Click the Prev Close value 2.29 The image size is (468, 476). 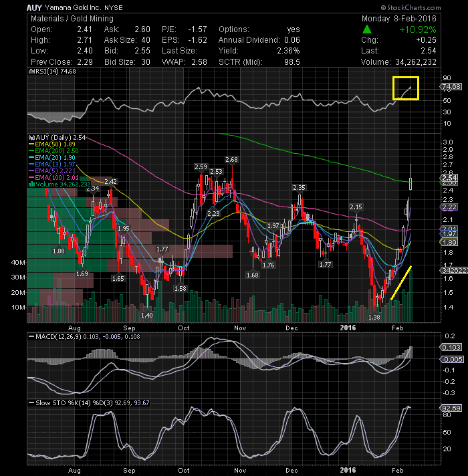tap(84, 62)
